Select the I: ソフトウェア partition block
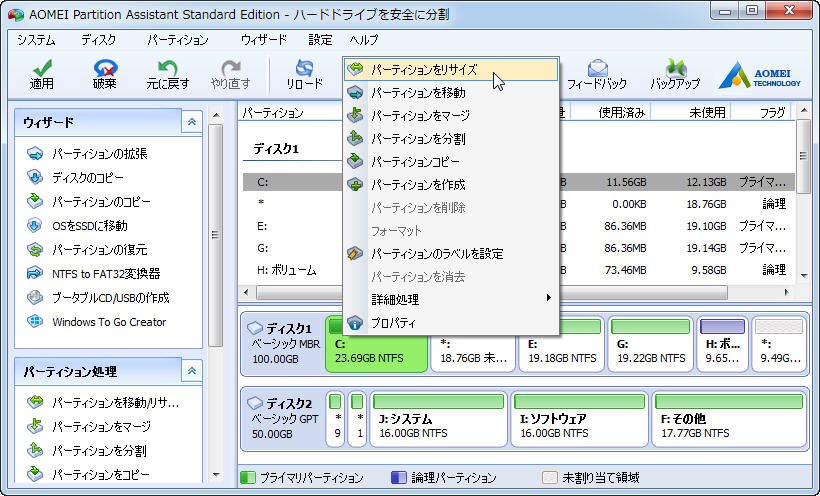The height and width of the screenshot is (496, 820). pyautogui.click(x=579, y=420)
